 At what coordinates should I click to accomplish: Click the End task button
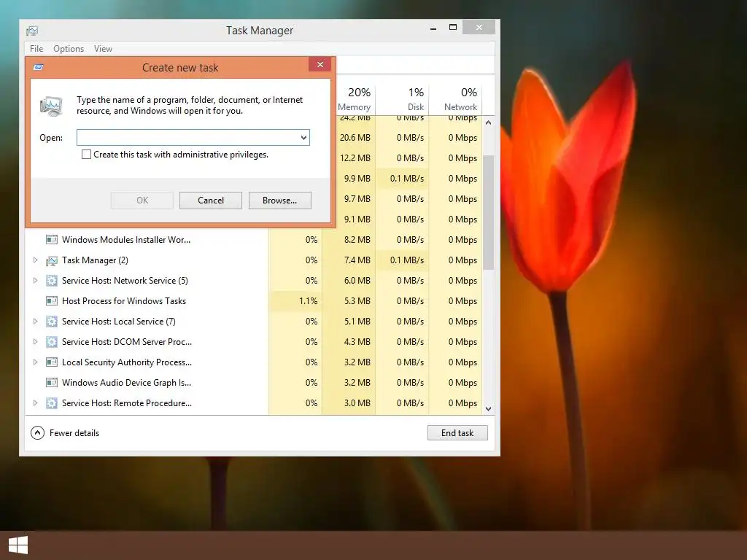pyautogui.click(x=457, y=433)
